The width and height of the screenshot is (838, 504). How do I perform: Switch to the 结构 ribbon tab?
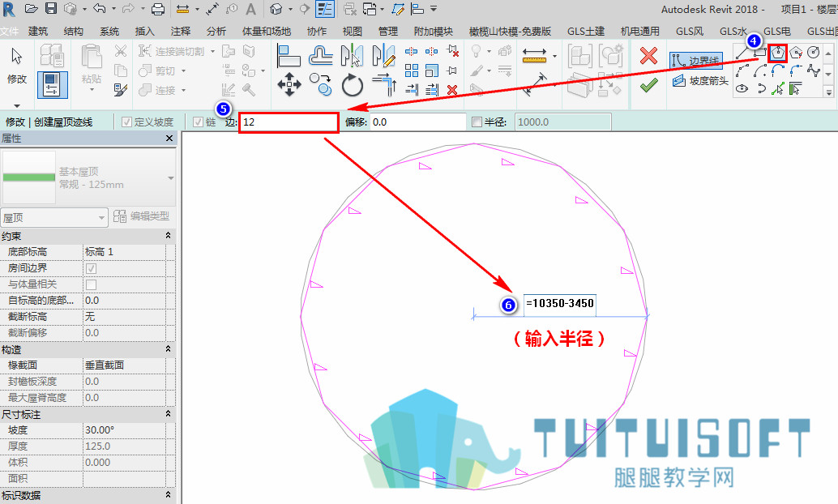73,32
